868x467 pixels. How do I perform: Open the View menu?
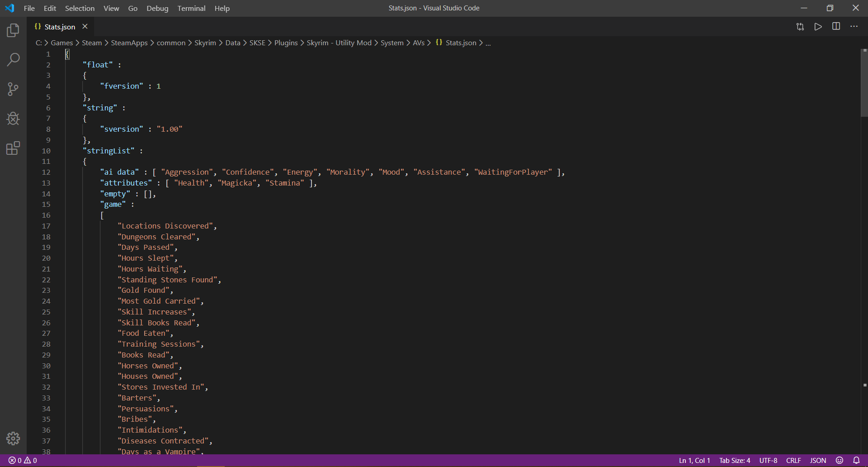pyautogui.click(x=111, y=8)
